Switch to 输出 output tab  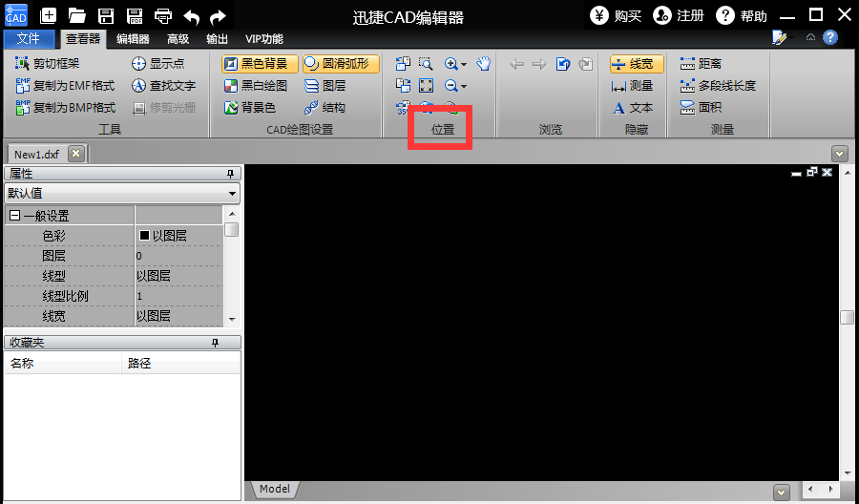pyautogui.click(x=217, y=39)
